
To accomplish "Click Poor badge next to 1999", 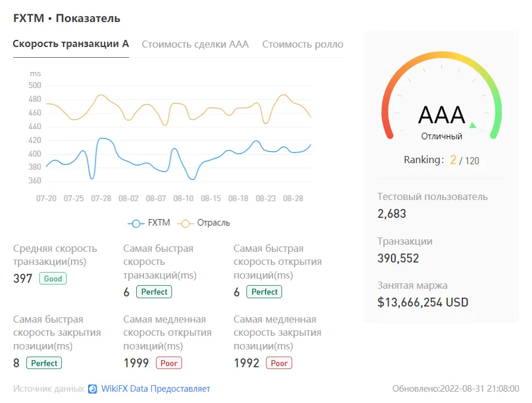I will pos(169,363).
